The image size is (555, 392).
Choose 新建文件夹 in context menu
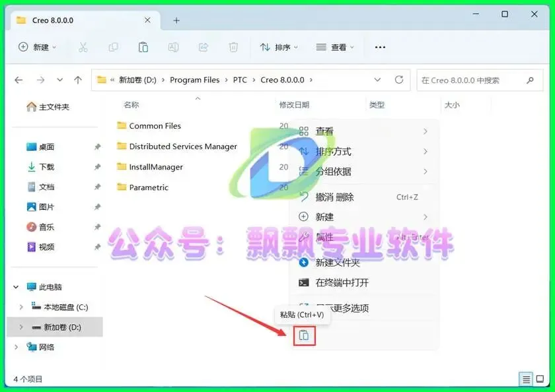364,262
